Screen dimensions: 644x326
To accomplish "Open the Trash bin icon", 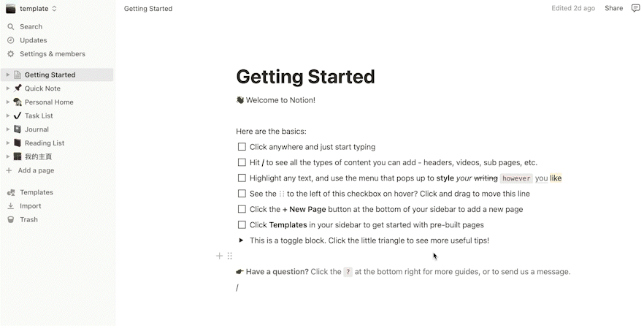I will pos(11,219).
